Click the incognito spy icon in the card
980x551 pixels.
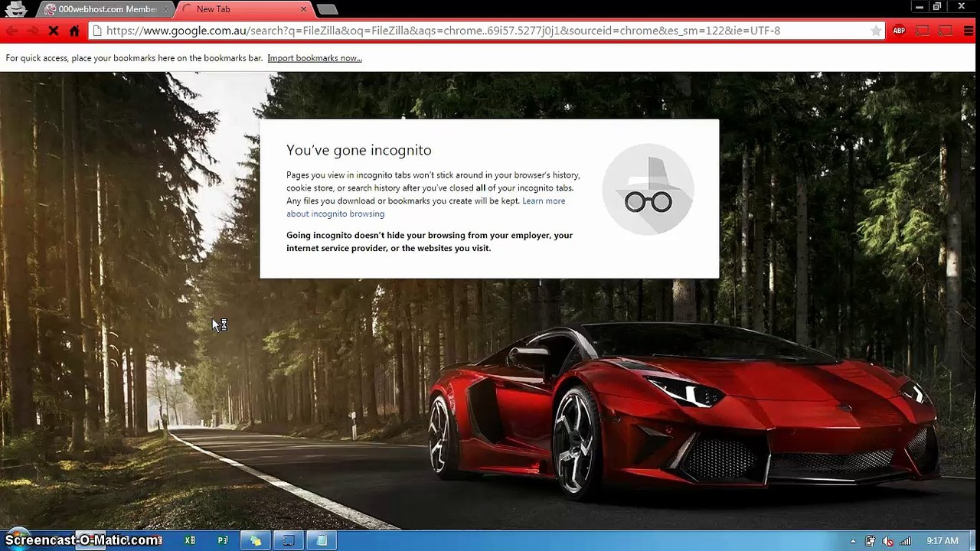pos(648,189)
